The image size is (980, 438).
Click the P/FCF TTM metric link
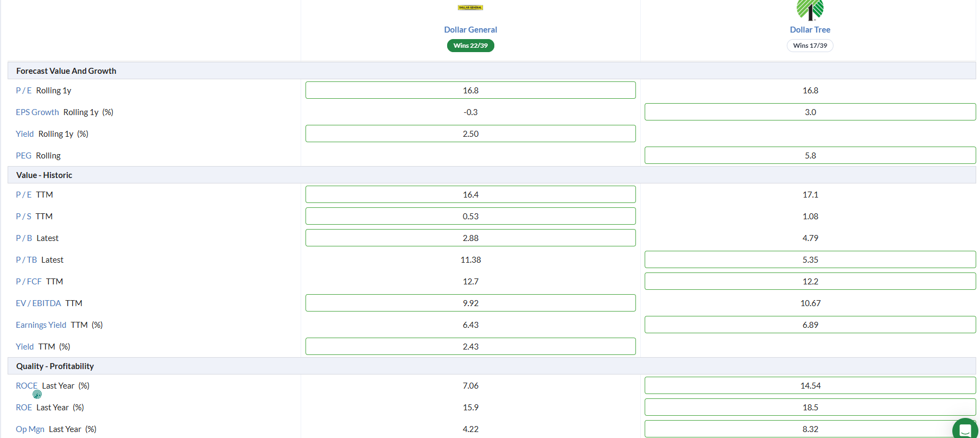(29, 282)
